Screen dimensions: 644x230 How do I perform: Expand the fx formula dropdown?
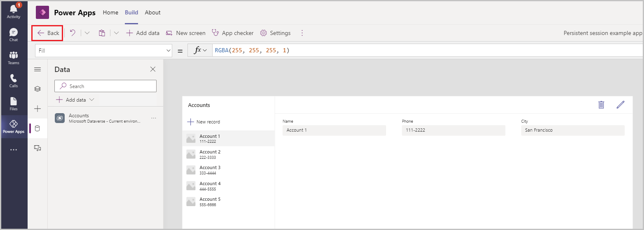pos(200,50)
